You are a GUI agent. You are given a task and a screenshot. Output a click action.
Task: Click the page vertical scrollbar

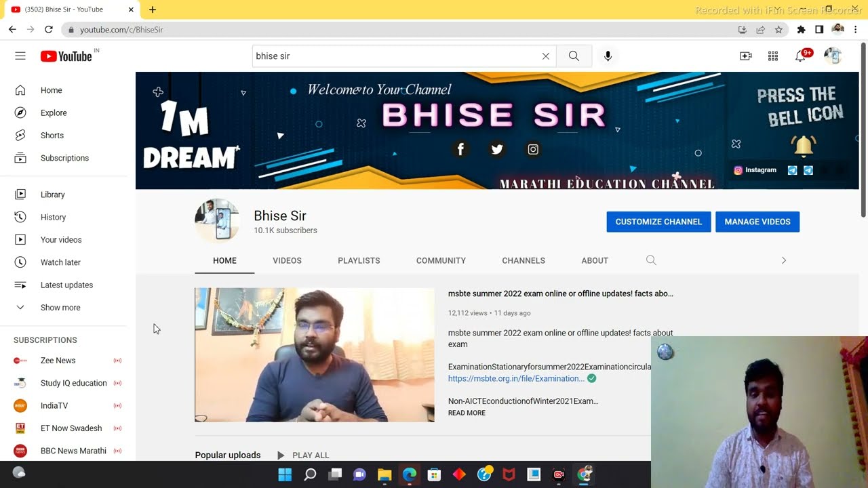(x=863, y=129)
